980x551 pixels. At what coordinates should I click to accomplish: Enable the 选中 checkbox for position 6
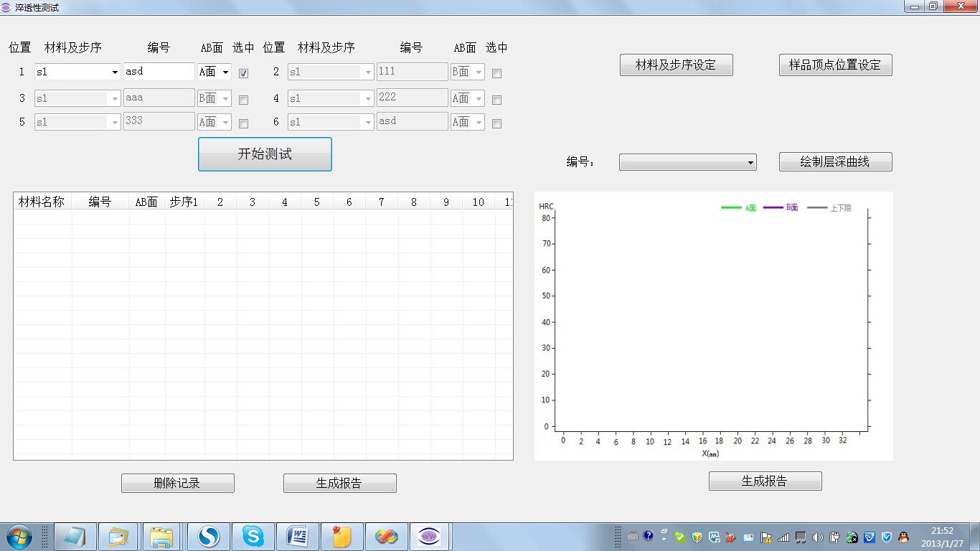point(497,123)
